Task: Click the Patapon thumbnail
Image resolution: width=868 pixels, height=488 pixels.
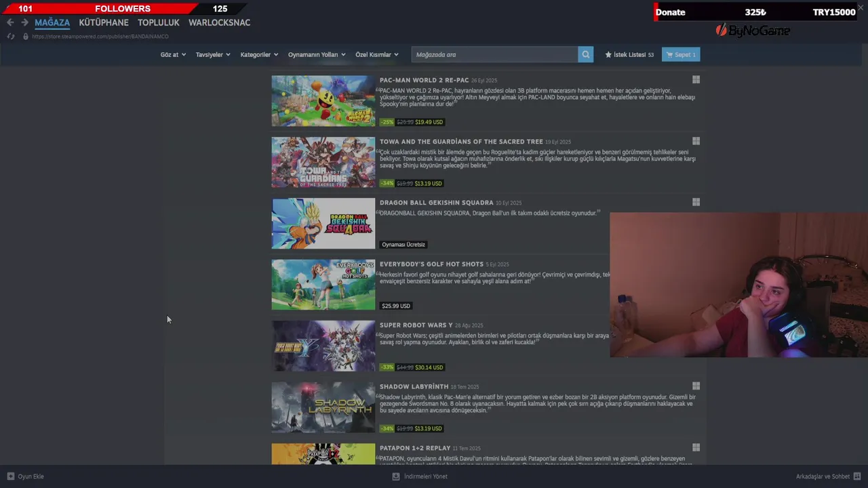Action: tap(323, 454)
